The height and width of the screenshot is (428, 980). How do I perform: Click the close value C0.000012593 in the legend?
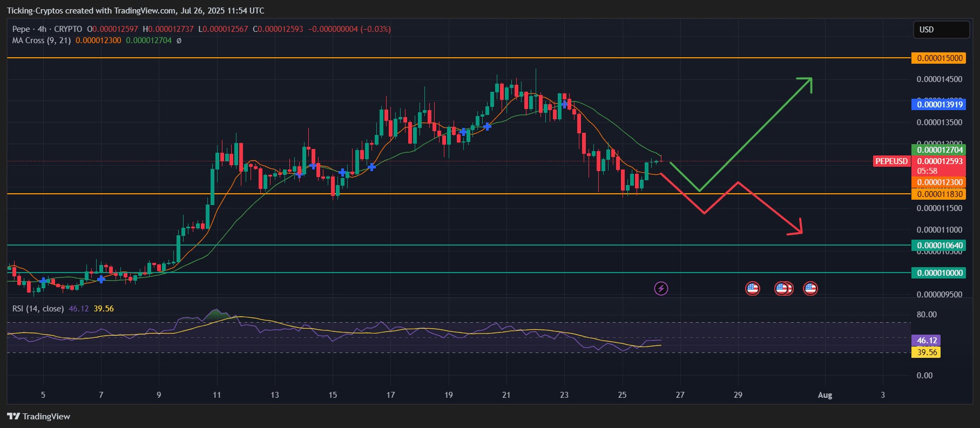coord(278,29)
